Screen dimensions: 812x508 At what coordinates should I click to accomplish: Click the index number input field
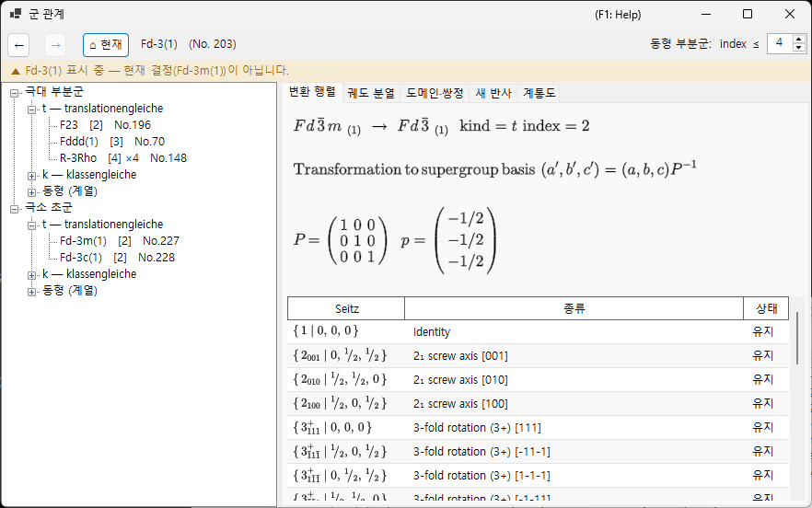point(780,43)
